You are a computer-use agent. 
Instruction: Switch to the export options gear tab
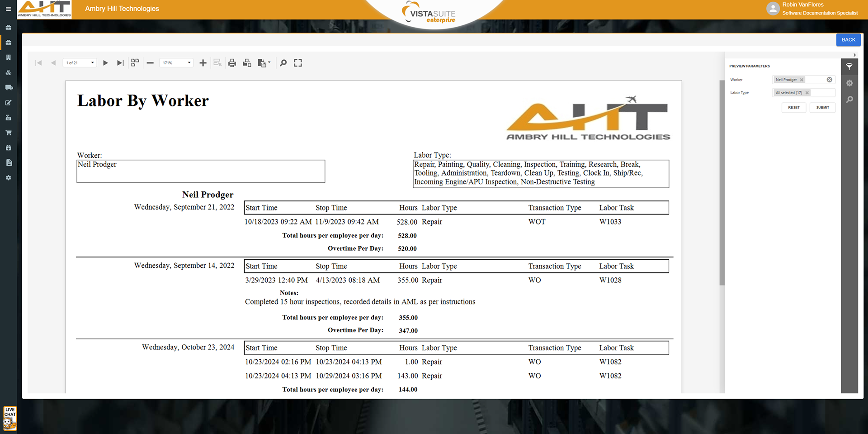click(849, 83)
